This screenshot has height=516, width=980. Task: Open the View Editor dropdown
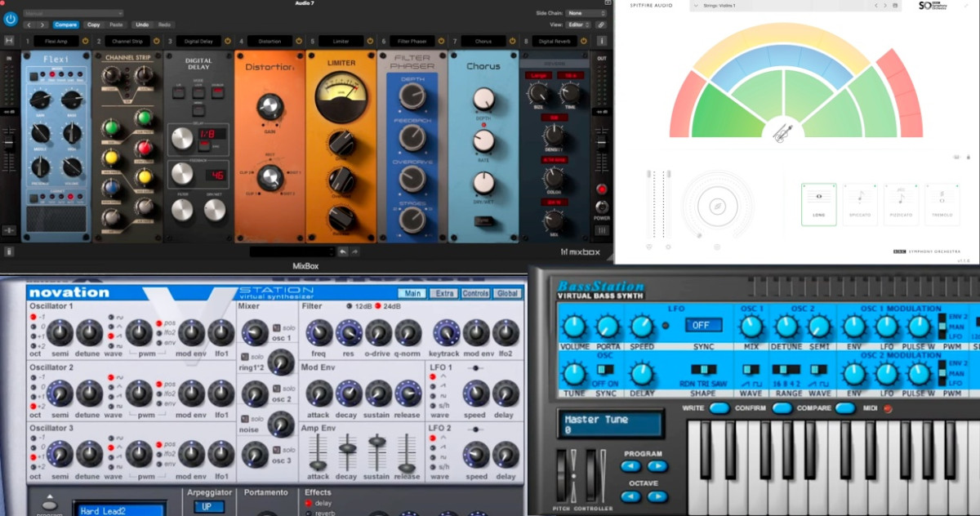click(x=578, y=25)
